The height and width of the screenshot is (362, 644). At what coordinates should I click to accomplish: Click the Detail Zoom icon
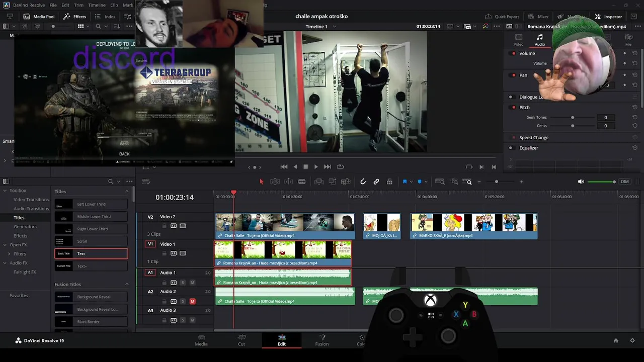(453, 182)
